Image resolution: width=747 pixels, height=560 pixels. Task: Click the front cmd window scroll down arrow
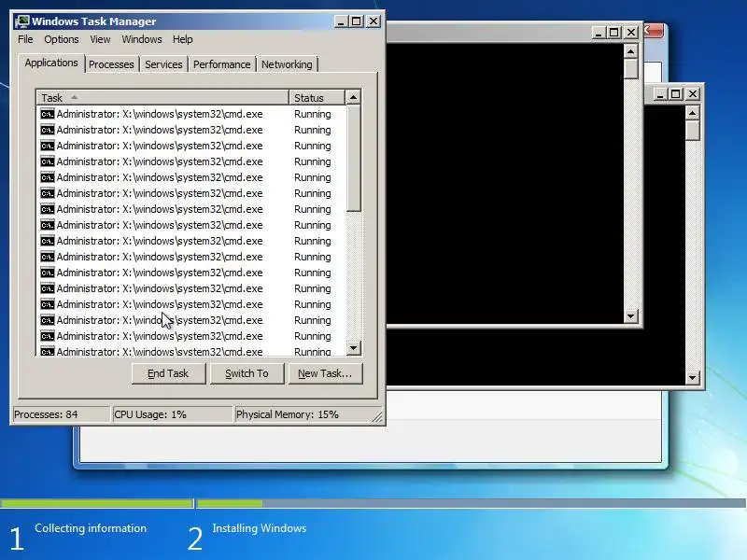tap(631, 315)
